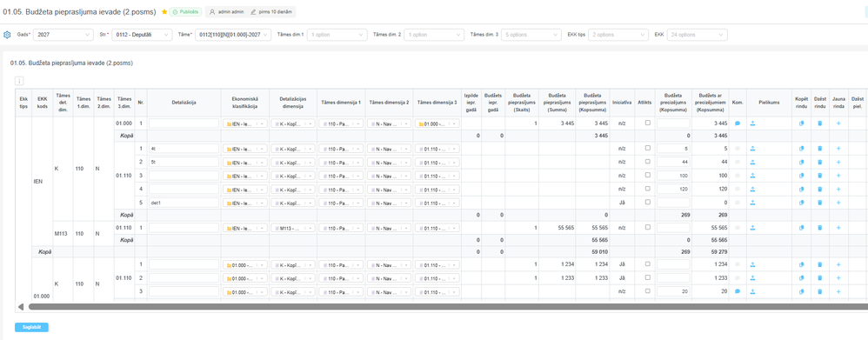Delete the row with precizējums 120
This screenshot has height=340, width=868.
[820, 189]
